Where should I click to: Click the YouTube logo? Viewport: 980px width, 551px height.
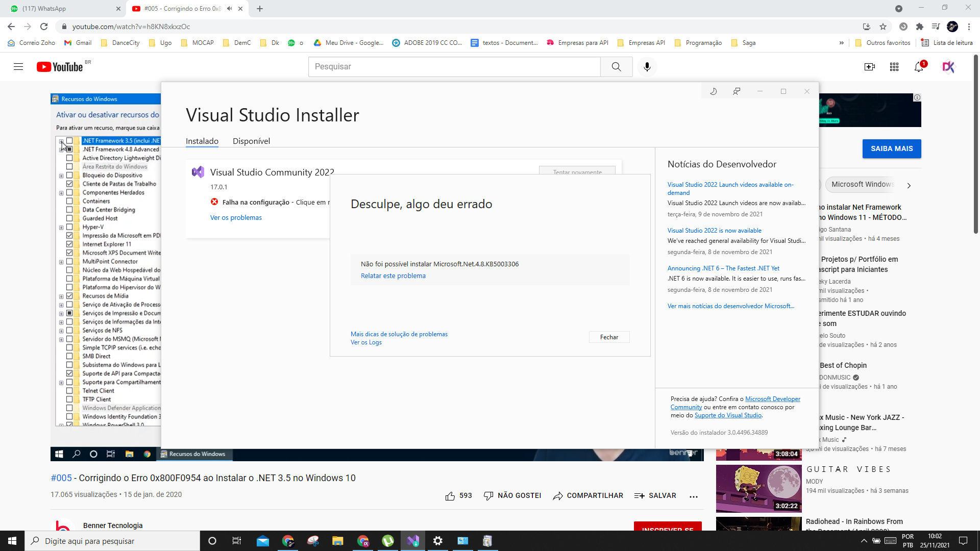(60, 67)
